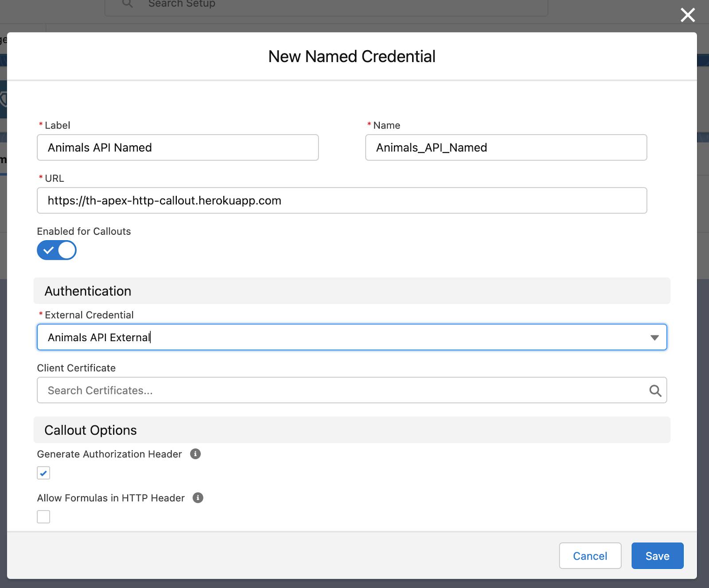Save the new named credential

(657, 556)
